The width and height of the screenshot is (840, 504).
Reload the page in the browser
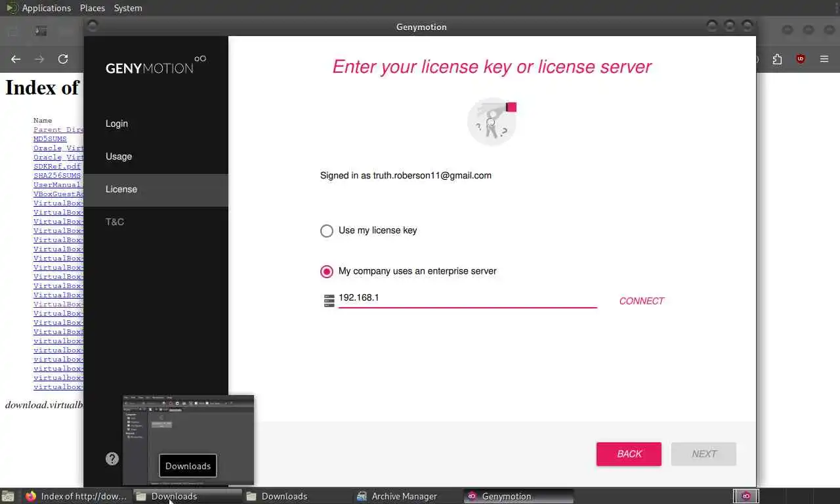coord(63,59)
